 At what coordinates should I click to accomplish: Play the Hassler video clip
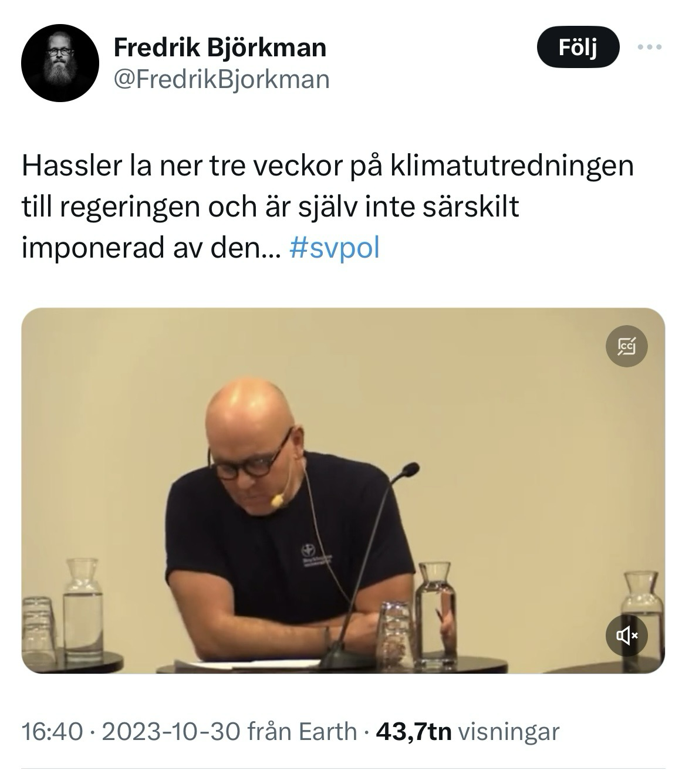[343, 491]
